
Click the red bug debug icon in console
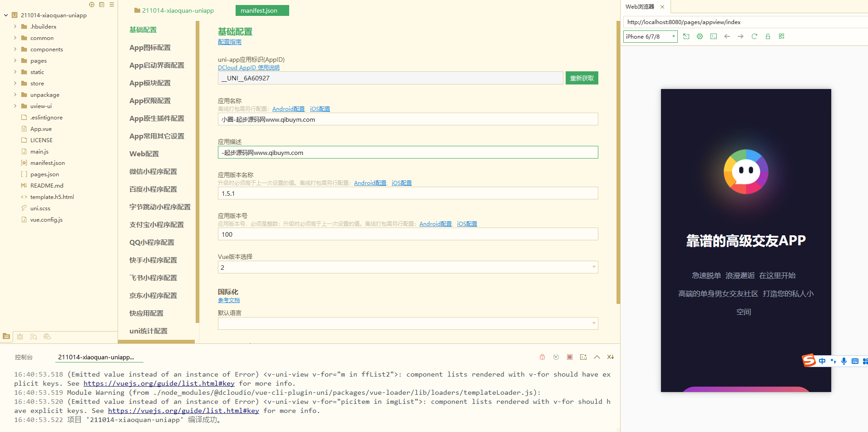click(x=542, y=357)
